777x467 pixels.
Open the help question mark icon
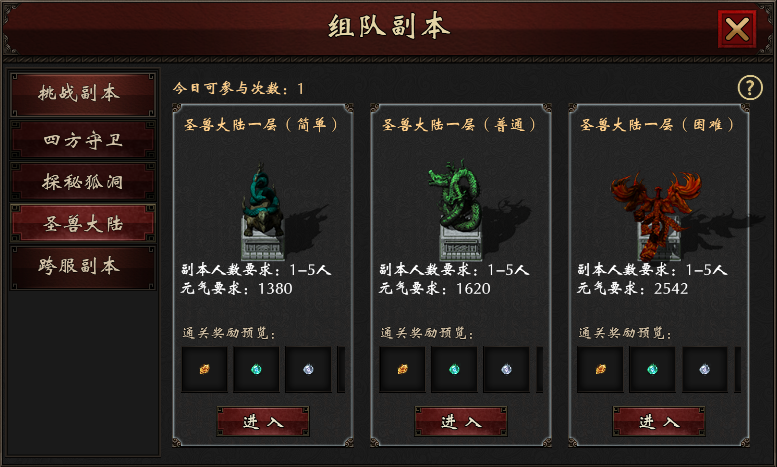(x=750, y=88)
